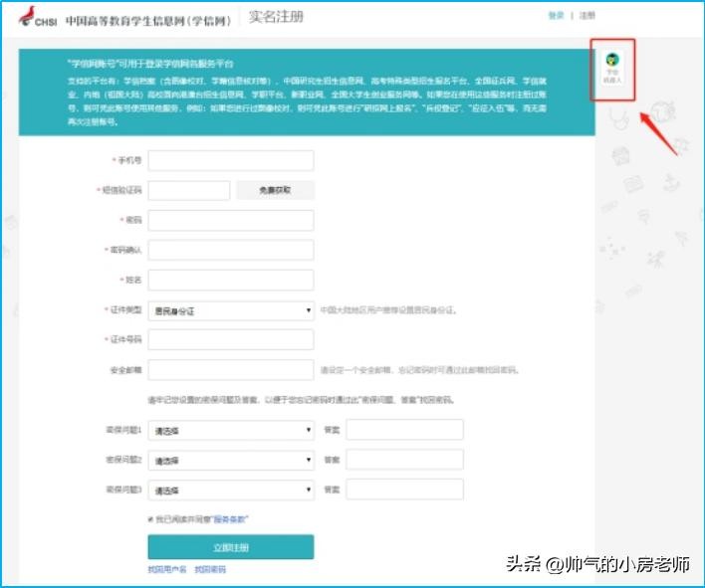
Task: Click the 证件号码 input field
Action: point(230,340)
